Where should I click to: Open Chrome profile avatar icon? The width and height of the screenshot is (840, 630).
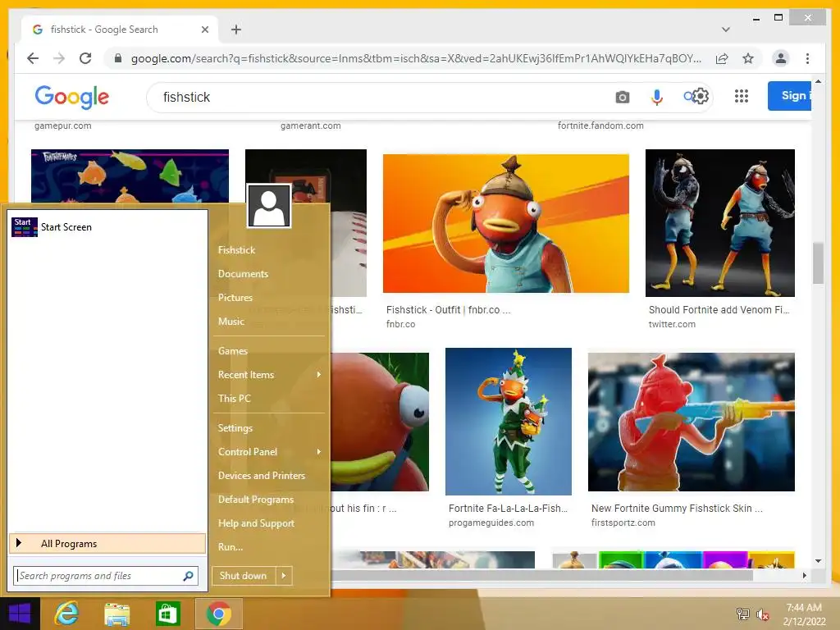(x=781, y=58)
